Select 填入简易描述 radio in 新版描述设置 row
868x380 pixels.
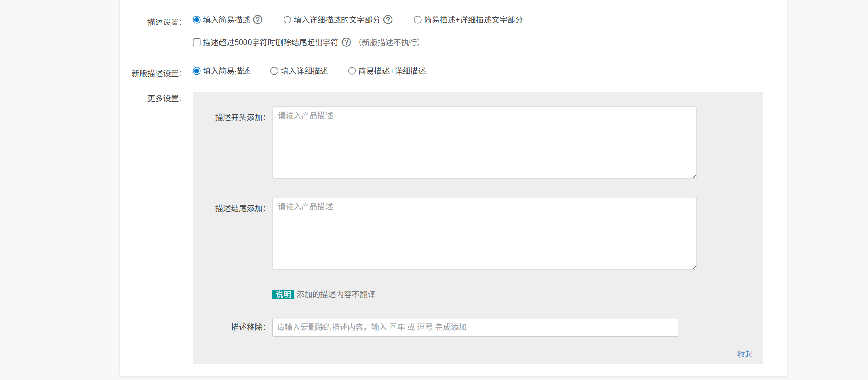click(197, 71)
